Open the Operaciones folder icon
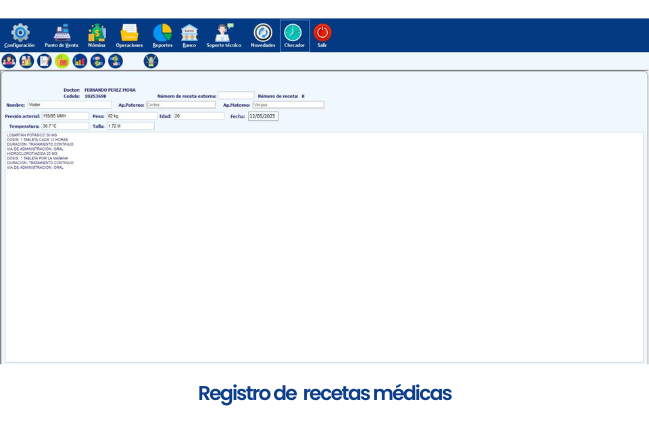This screenshot has height=427, width=649. pyautogui.click(x=130, y=33)
